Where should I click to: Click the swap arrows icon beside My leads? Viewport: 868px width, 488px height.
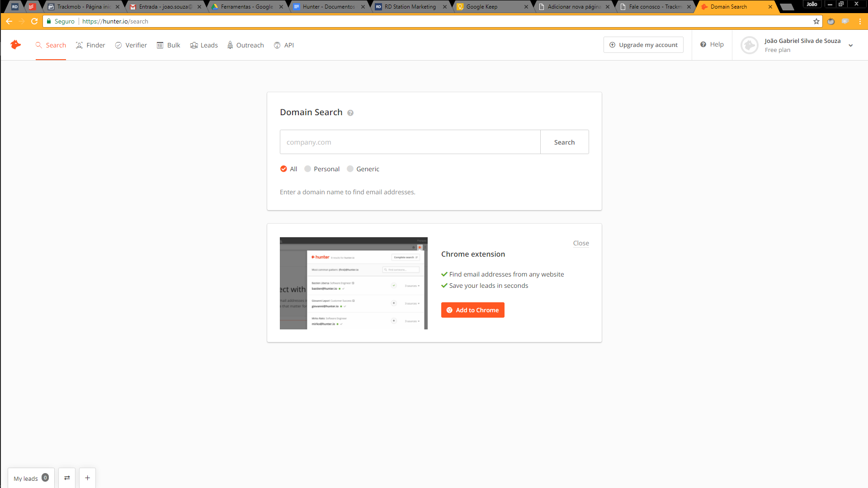(x=67, y=478)
